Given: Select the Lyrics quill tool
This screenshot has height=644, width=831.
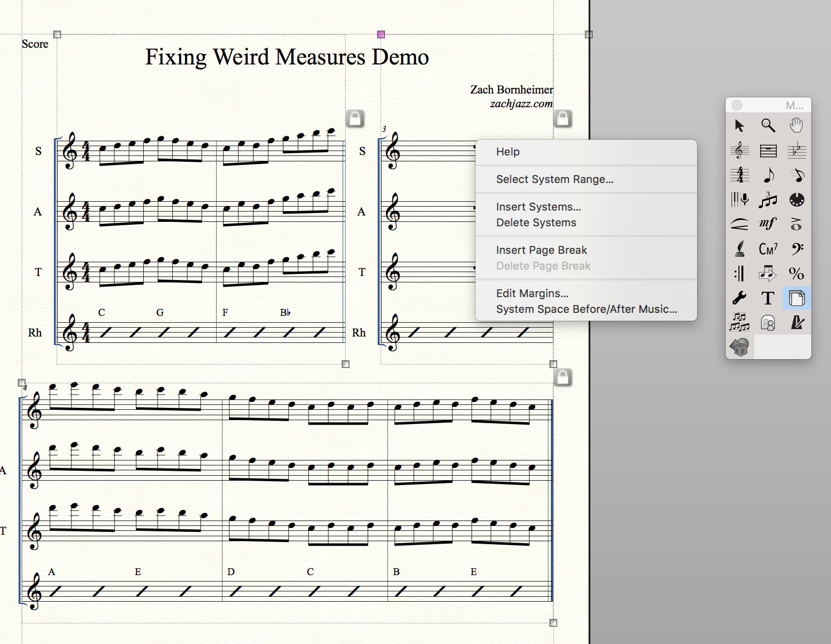Looking at the screenshot, I should point(739,249).
